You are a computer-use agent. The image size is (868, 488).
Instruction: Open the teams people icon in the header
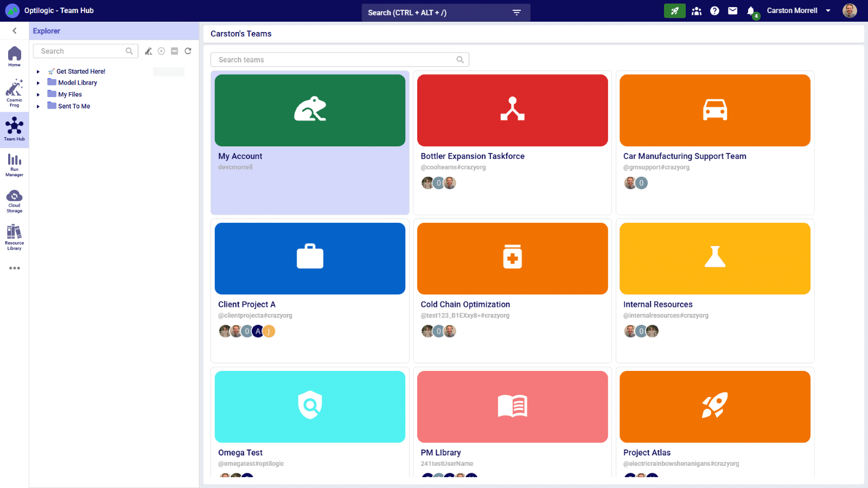(x=697, y=11)
